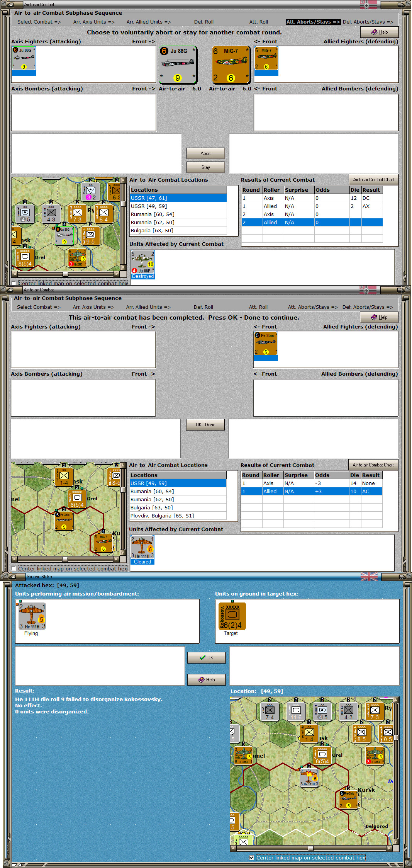Click the Att. Aborts/Stays phase step
This screenshot has width=412, height=868.
[x=313, y=22]
